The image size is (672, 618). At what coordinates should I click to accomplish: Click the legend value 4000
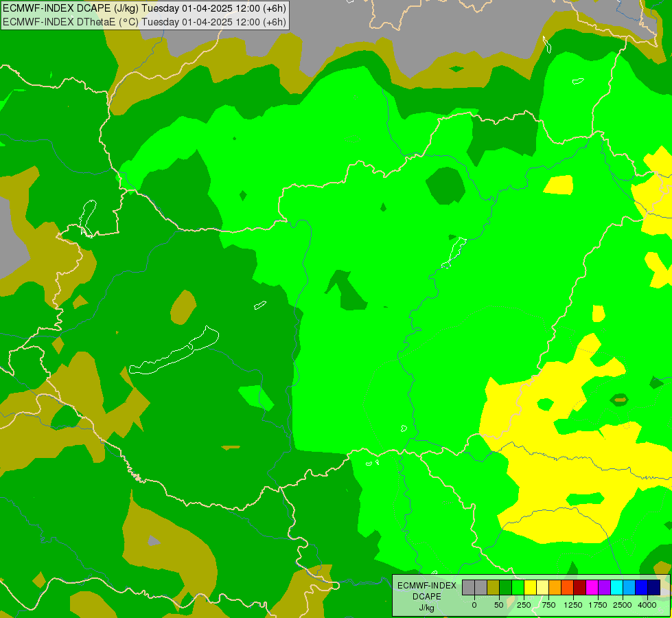(x=647, y=605)
